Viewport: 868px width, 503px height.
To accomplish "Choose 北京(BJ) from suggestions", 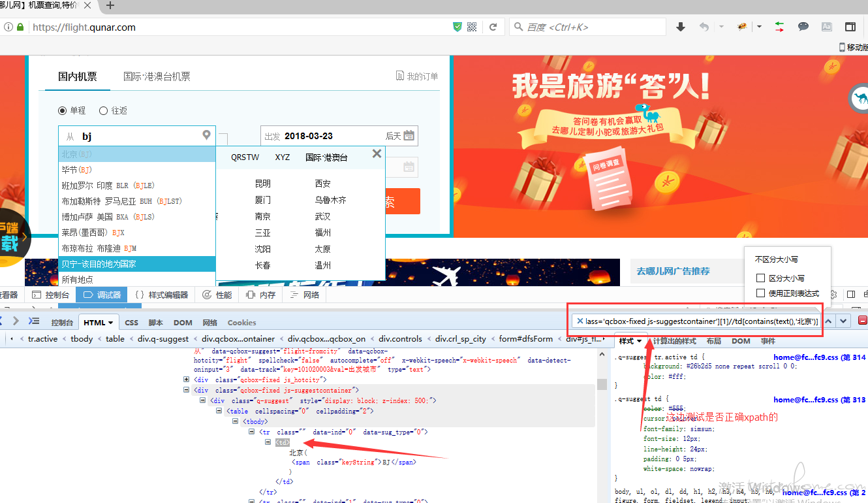I will pyautogui.click(x=137, y=154).
